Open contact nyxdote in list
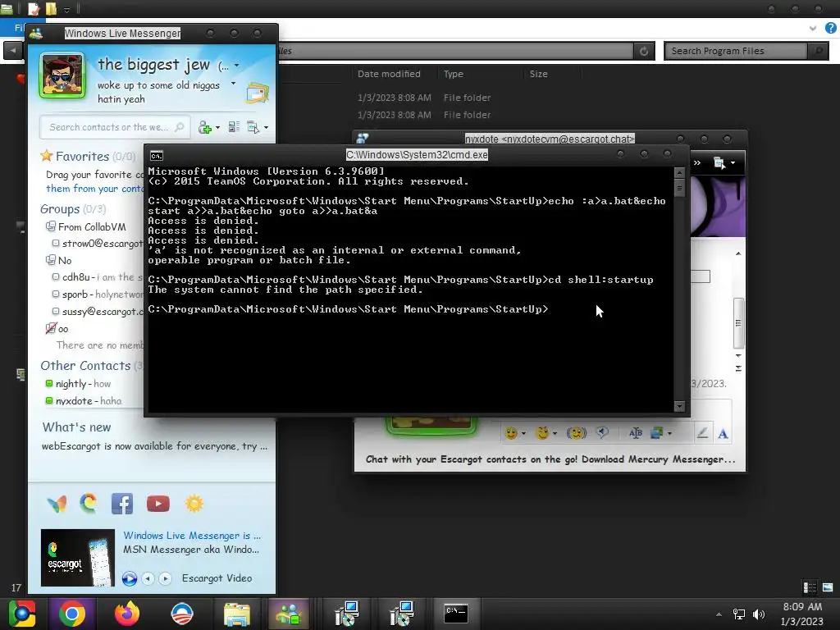The width and height of the screenshot is (840, 630). pos(84,400)
